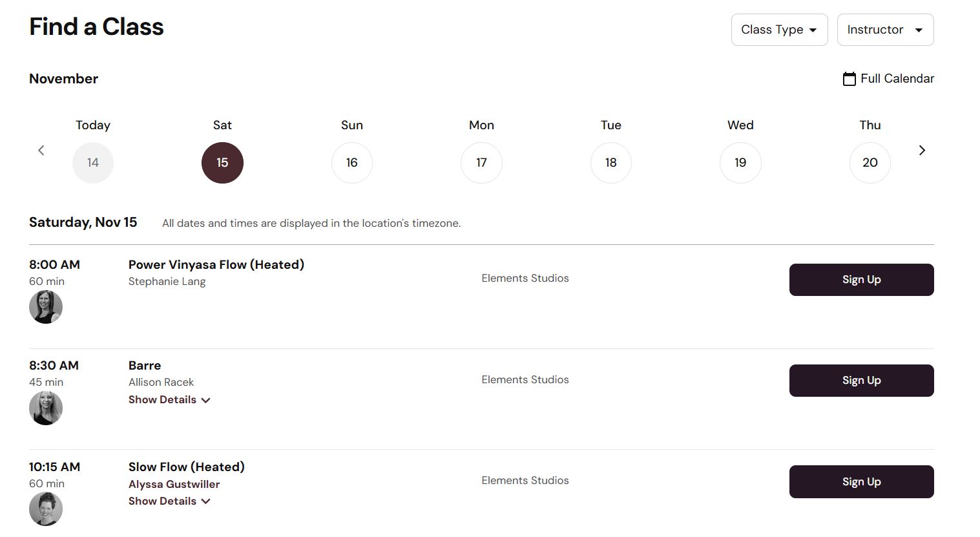980x537 pixels.
Task: Expand Show Details for Slow Flow class
Action: coord(169,501)
